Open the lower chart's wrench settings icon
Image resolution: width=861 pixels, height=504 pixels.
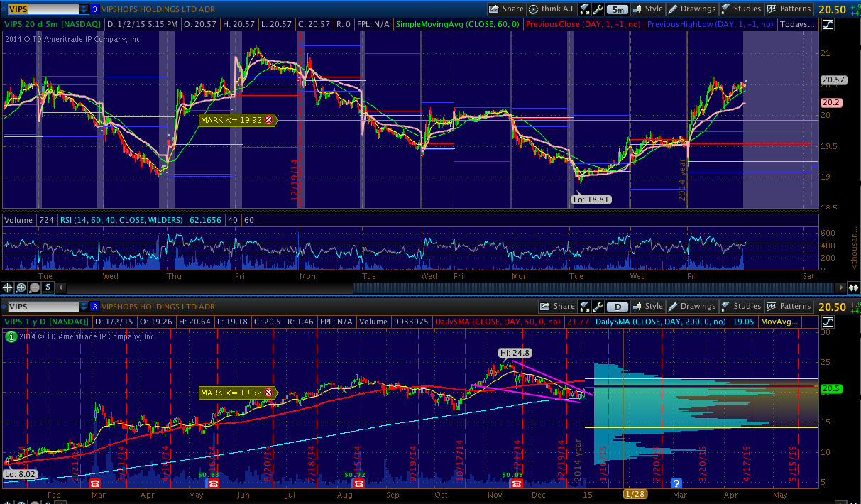coord(598,307)
